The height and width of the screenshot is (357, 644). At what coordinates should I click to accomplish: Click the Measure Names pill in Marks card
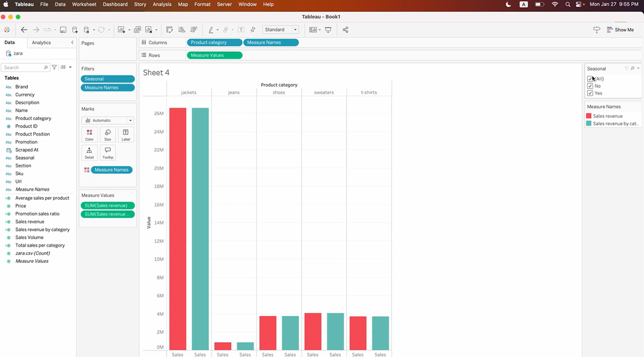[112, 170]
